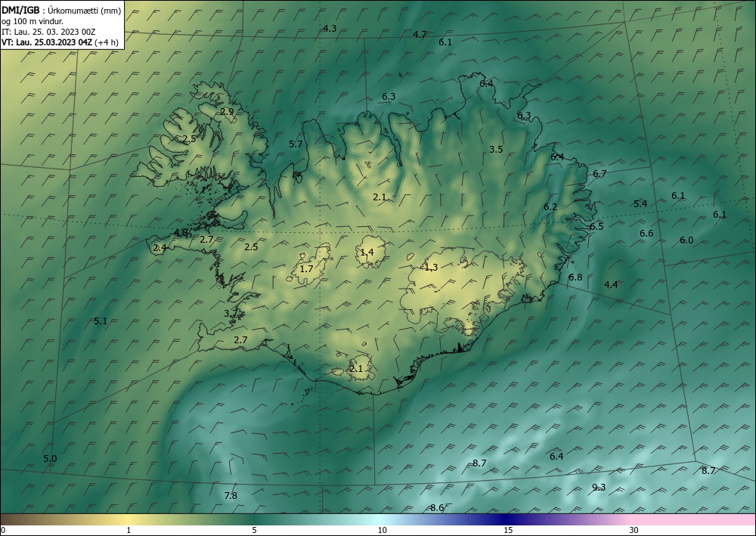Click the 0 label on the color scale
Image resolution: width=756 pixels, height=536 pixels.
pyautogui.click(x=3, y=531)
